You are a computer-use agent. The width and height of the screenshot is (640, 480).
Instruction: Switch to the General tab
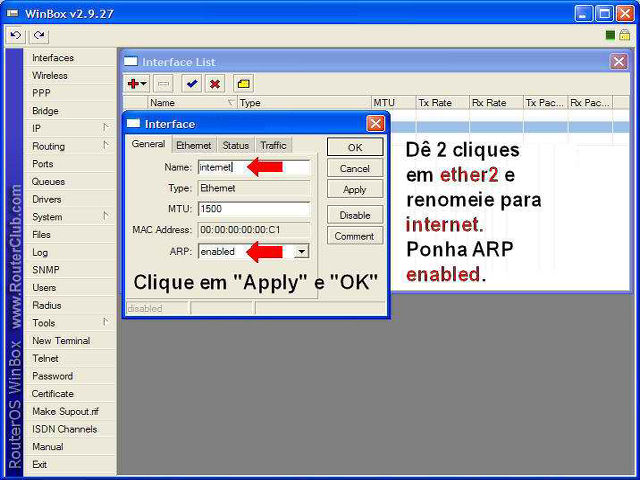coord(148,144)
